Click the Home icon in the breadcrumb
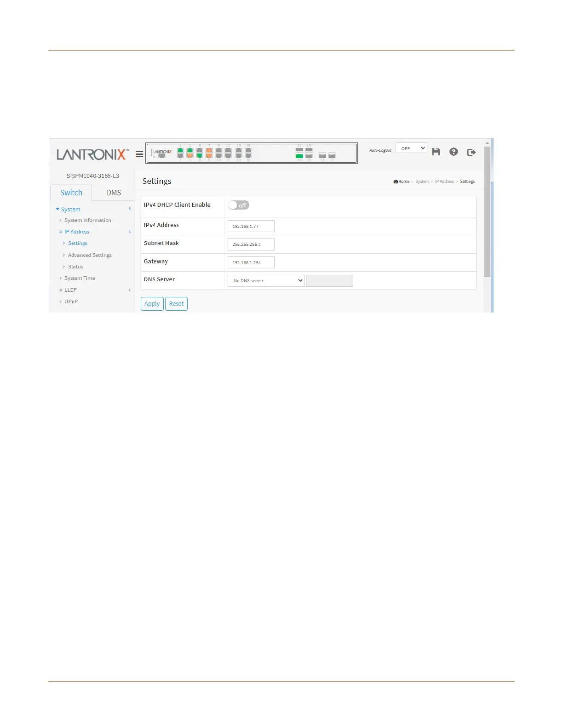Viewport: 563px width, 728px height. [396, 182]
